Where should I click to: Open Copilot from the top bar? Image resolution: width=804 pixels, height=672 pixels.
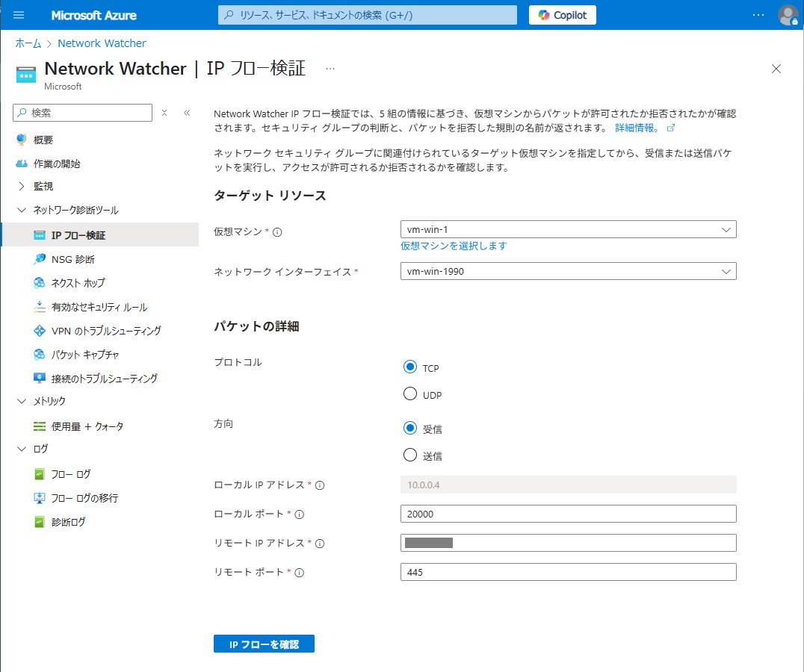click(x=562, y=15)
